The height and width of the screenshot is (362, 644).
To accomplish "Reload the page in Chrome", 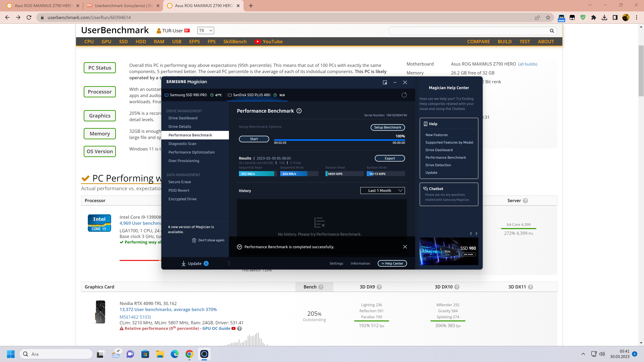I will [29, 17].
